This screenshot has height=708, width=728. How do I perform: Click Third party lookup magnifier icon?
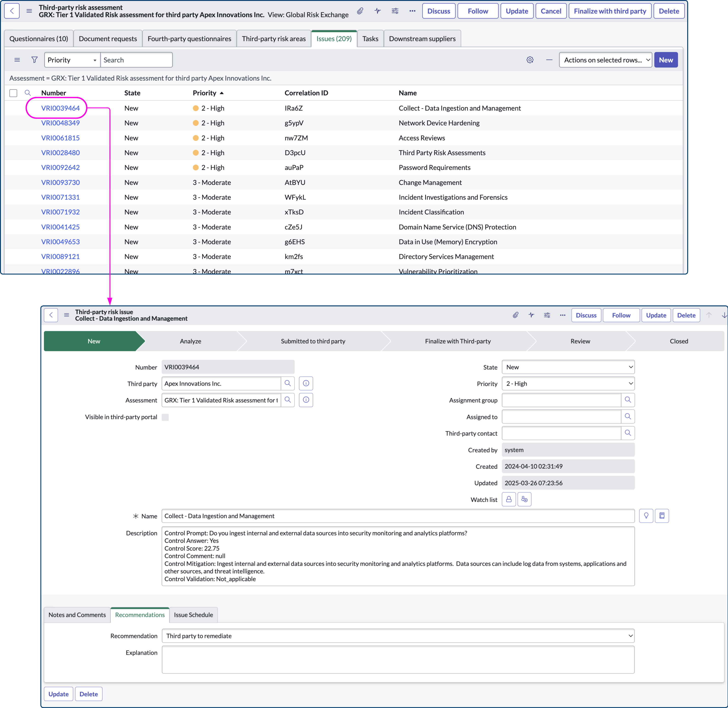tap(288, 383)
